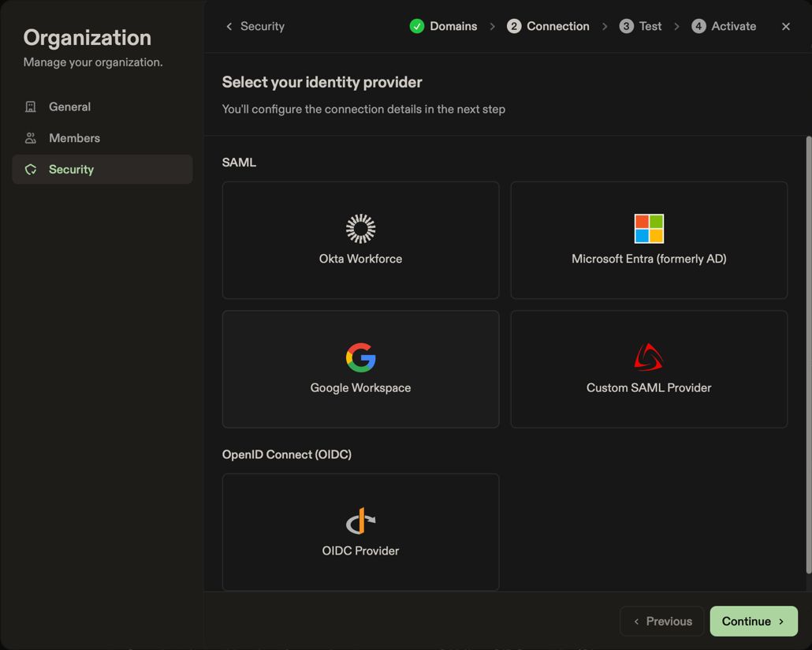Click the provider list vertical scrollbar
812x650 pixels.
point(808,355)
